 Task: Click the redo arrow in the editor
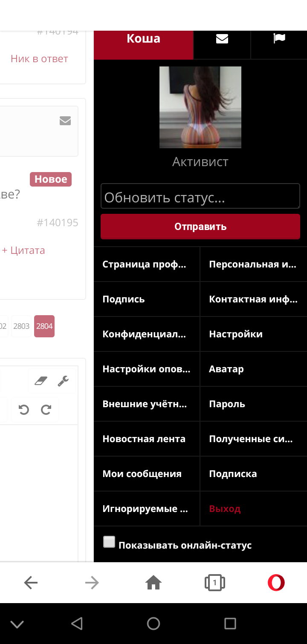click(x=46, y=410)
